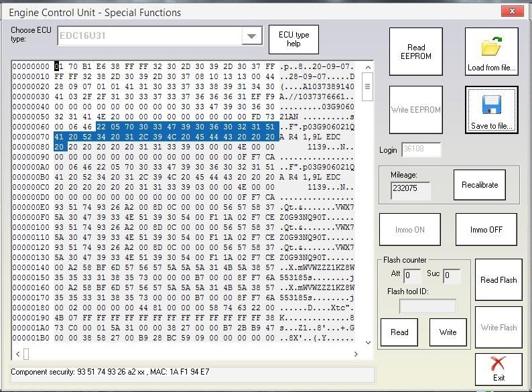Click the Att flash counter field
Screen dimensions: 532x392
(x=412, y=275)
